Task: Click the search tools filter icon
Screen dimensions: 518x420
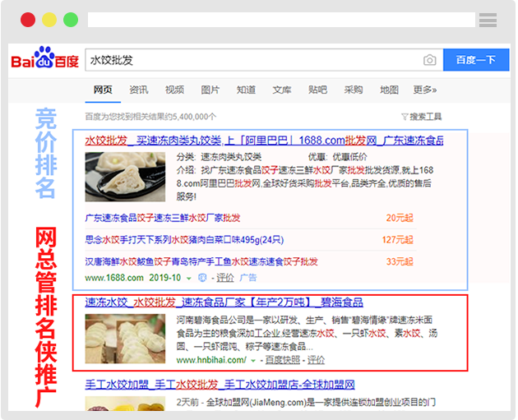Action: pos(405,117)
